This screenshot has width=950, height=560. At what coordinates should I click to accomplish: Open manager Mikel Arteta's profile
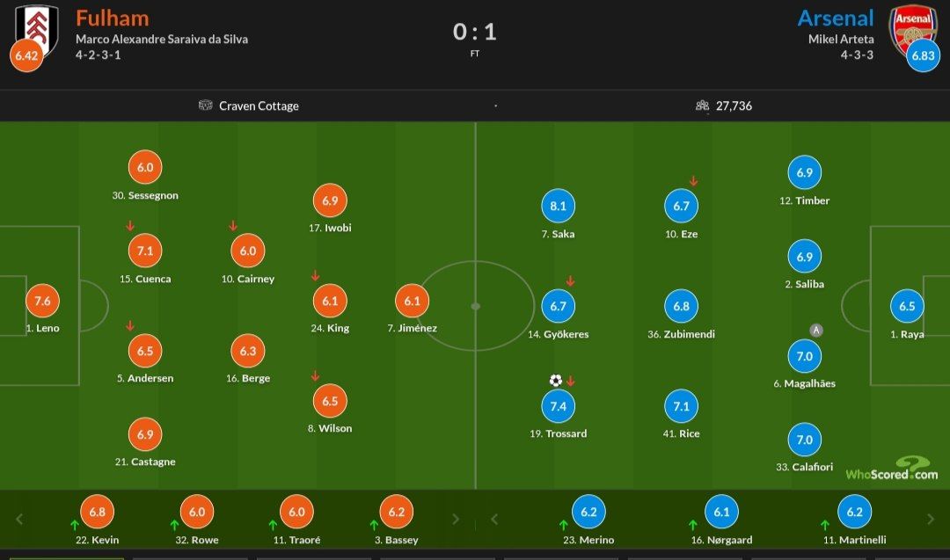pos(841,39)
